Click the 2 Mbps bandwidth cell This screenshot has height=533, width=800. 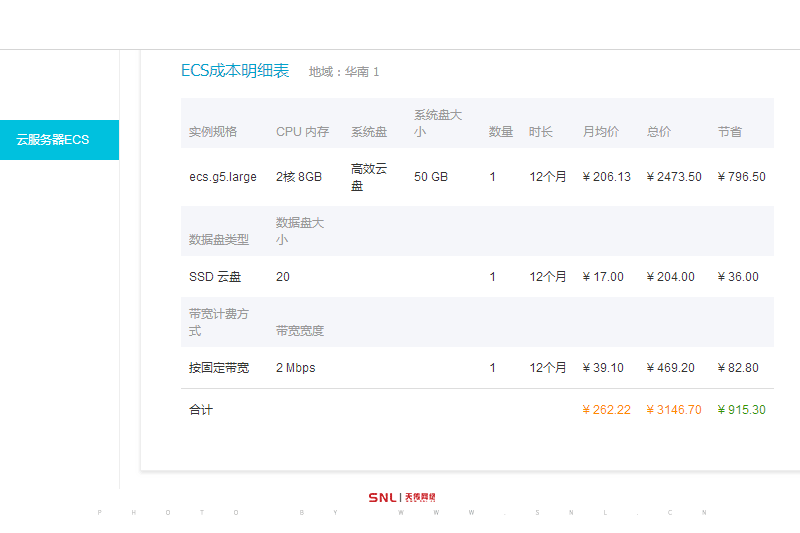click(x=295, y=368)
